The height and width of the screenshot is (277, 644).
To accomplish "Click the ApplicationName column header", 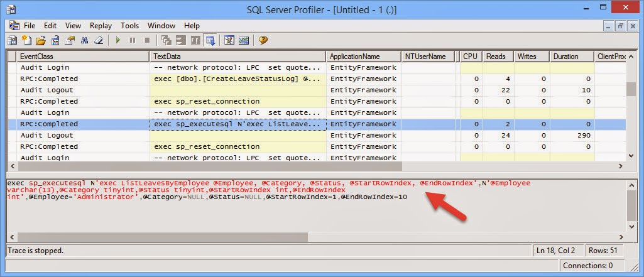I will [x=364, y=57].
